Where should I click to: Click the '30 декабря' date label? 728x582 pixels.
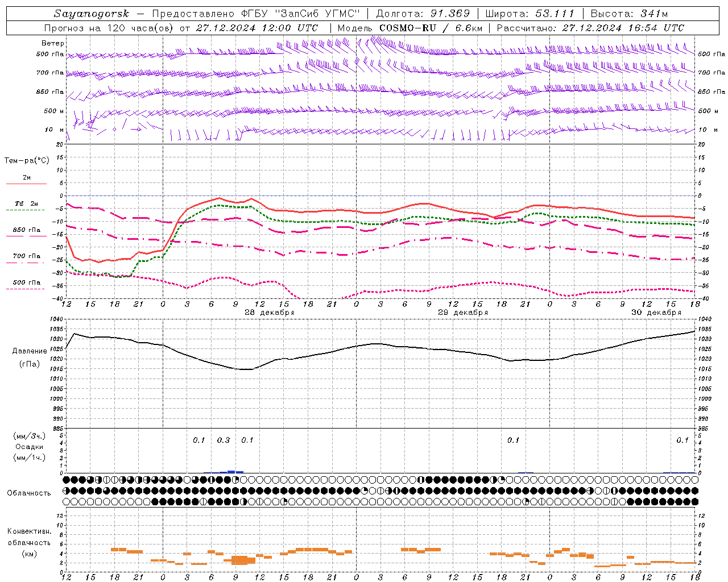point(656,313)
